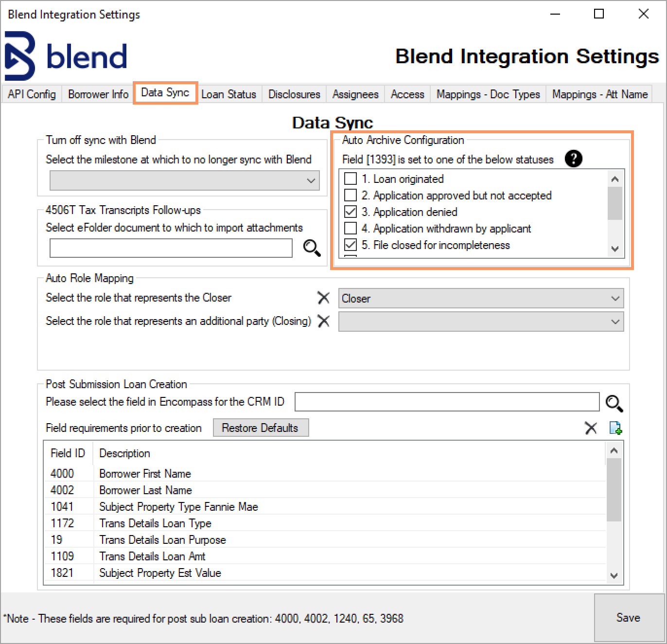
Task: Search Encompass CRM ID field magnifier
Action: click(614, 403)
